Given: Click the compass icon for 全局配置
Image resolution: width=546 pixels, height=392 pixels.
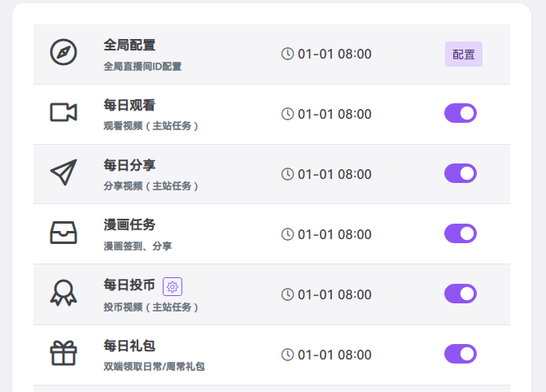Looking at the screenshot, I should 63,52.
